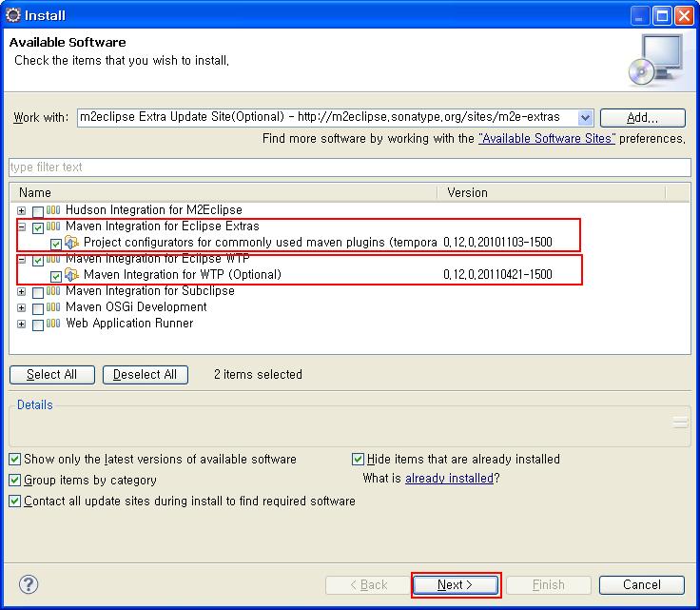This screenshot has height=610, width=700.
Task: Click the Select All button
Action: click(51, 375)
